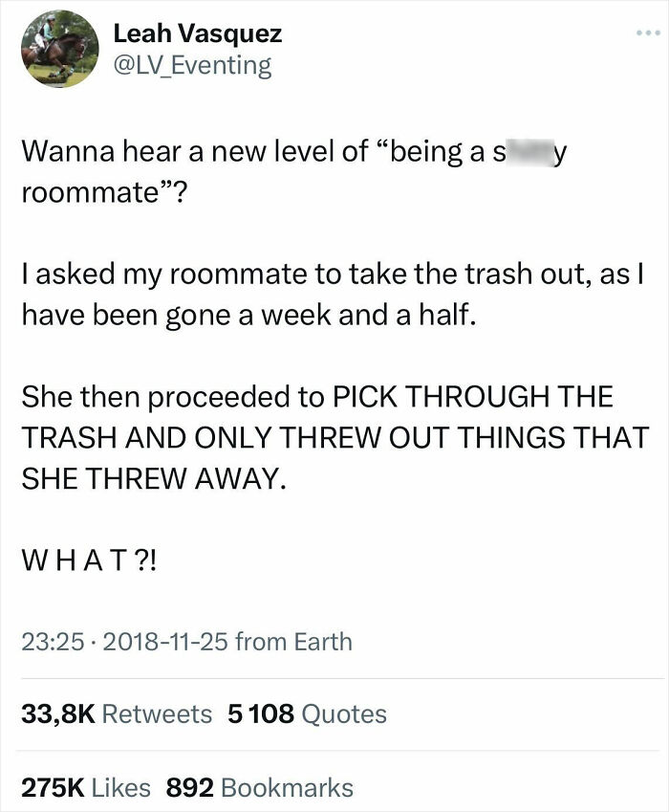669x812 pixels.
Task: Click the three-dot more icon top right
Action: [x=647, y=31]
